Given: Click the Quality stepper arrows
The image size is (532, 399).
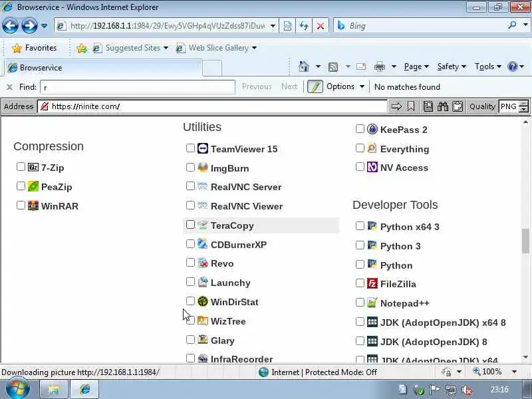Looking at the screenshot, I should point(524,106).
